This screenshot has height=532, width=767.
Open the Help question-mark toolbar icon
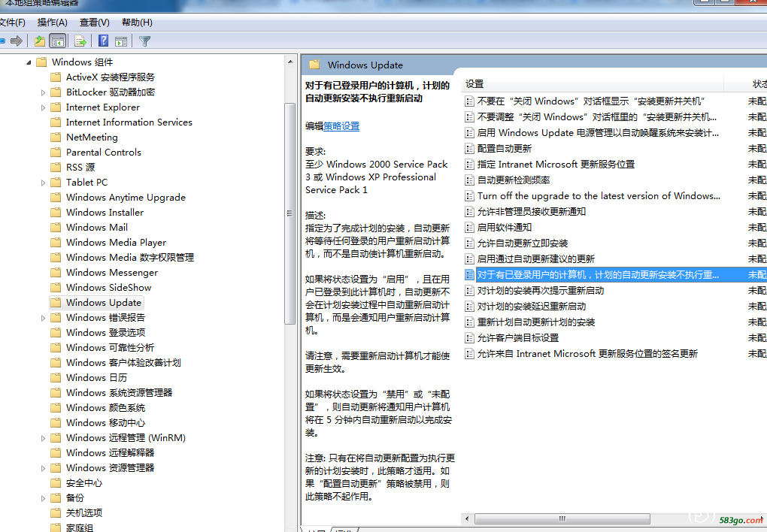pos(103,41)
